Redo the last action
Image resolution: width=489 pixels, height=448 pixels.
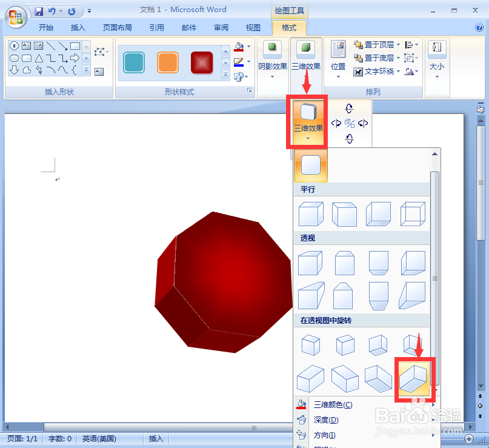(x=72, y=12)
